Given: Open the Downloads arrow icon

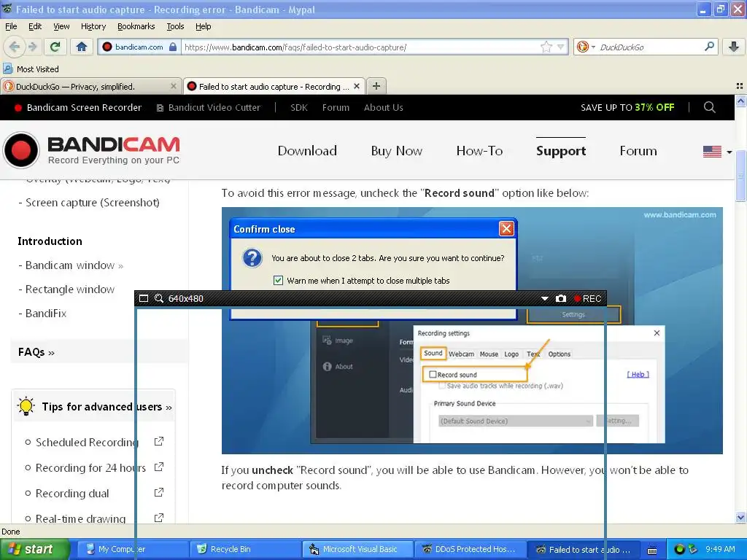Looking at the screenshot, I should pyautogui.click(x=734, y=47).
